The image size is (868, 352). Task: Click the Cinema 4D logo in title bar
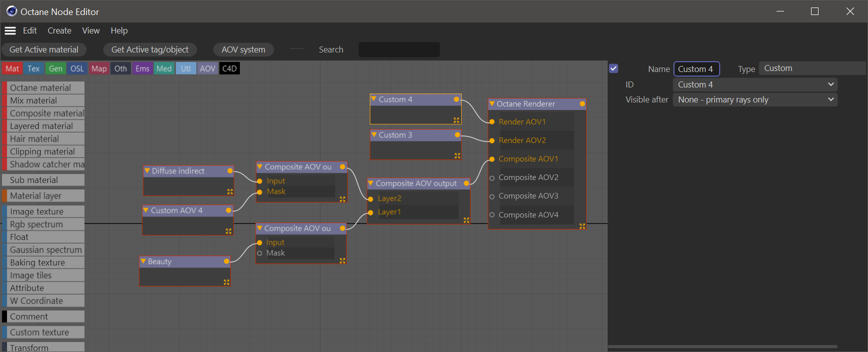[11, 11]
